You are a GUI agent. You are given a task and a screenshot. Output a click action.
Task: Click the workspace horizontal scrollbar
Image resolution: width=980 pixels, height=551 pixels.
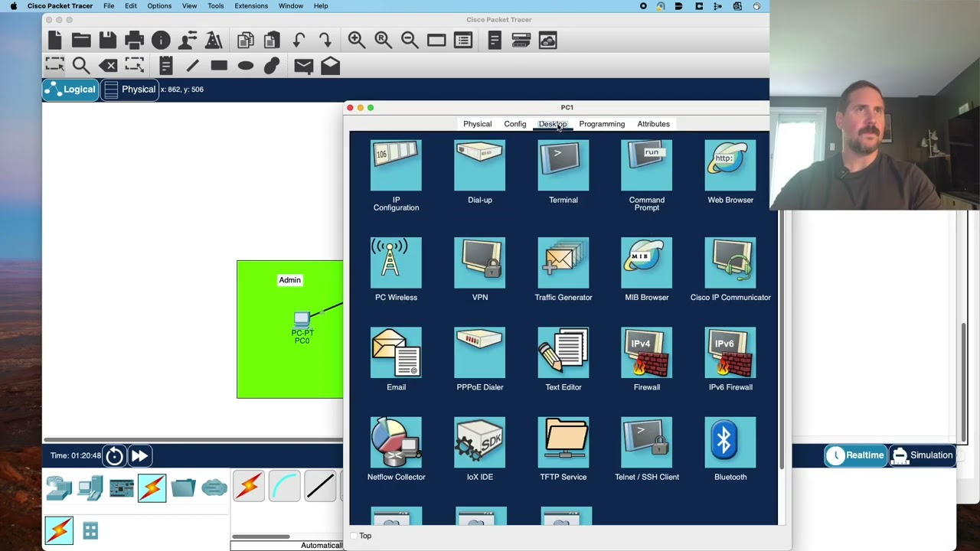coord(193,440)
